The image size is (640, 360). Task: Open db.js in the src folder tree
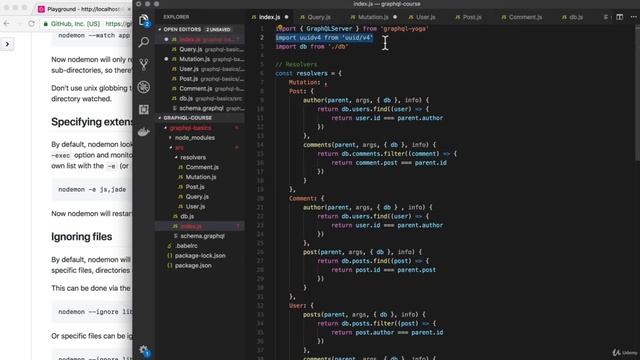(200, 216)
